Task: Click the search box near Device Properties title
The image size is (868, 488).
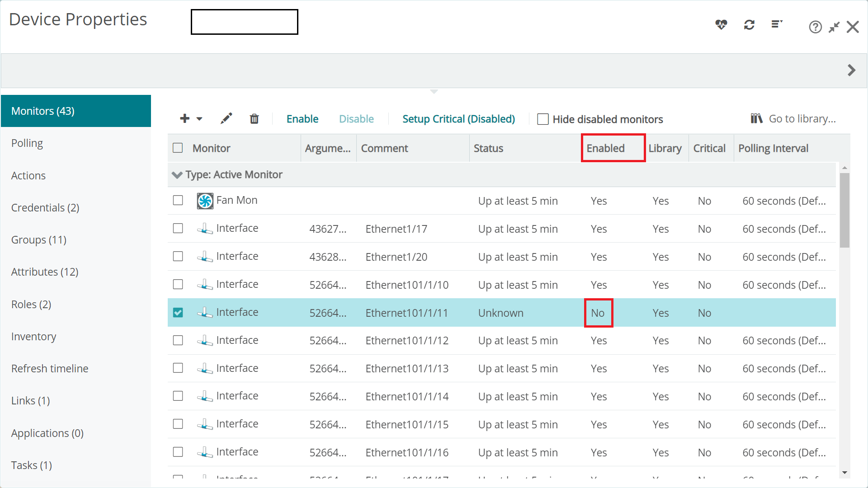Action: [244, 22]
